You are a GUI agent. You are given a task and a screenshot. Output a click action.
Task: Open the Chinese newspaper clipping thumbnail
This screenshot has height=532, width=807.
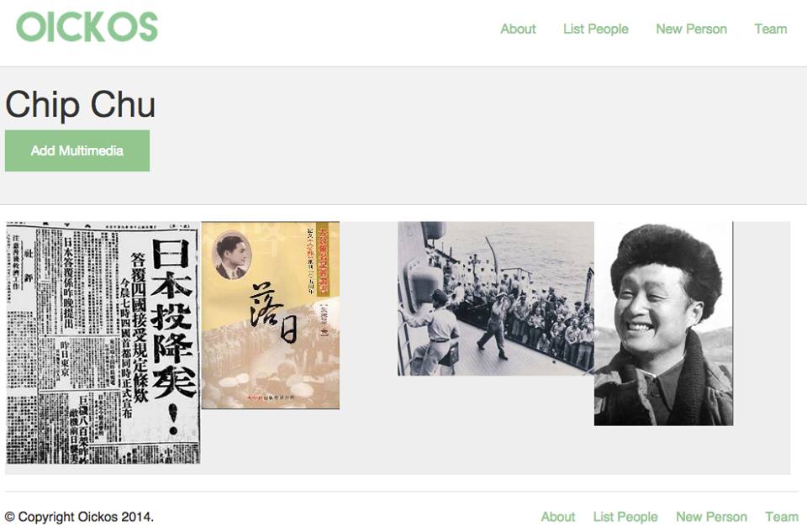point(103,343)
